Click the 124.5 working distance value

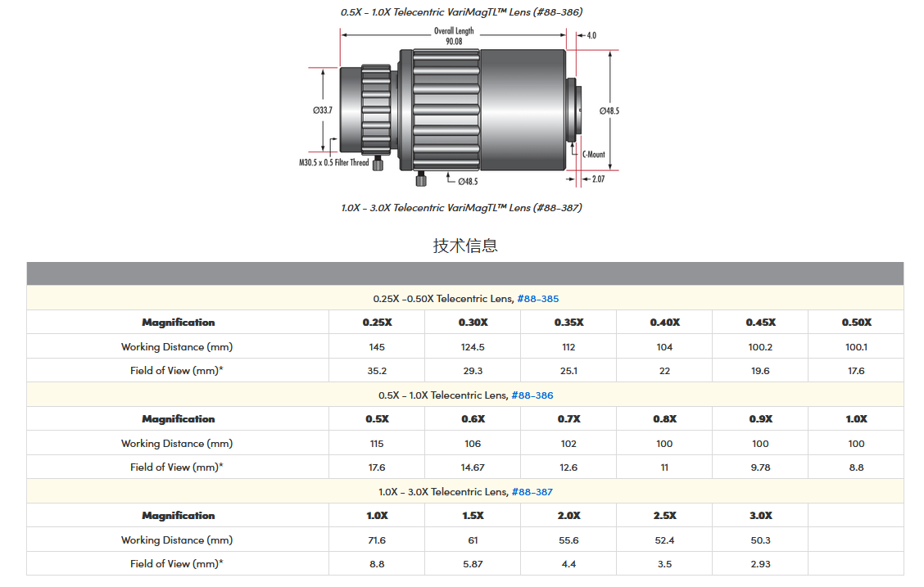pyautogui.click(x=473, y=347)
